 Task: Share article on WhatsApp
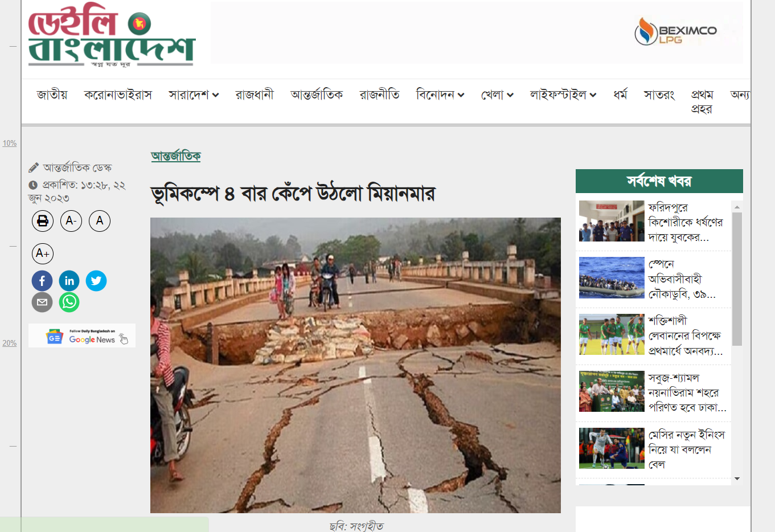coord(69,302)
